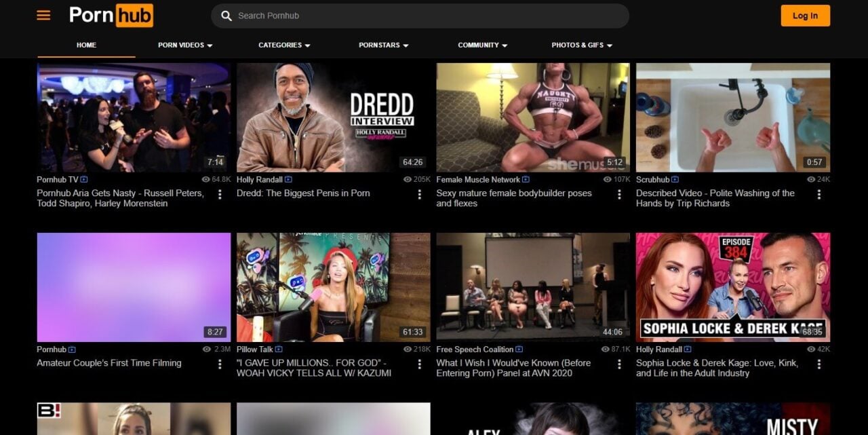Screen dimensions: 868x435
Task: Click channel badge icon beside Free Speech Coalition
Action: tap(519, 349)
